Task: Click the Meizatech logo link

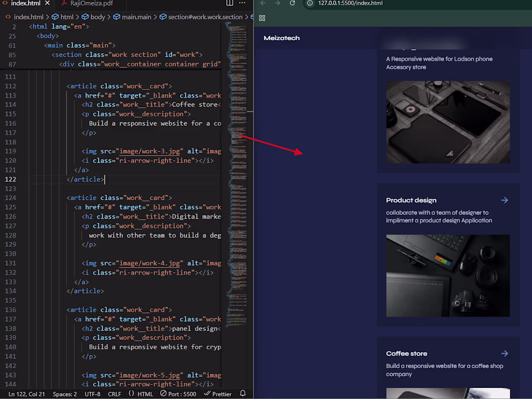Action: 281,38
